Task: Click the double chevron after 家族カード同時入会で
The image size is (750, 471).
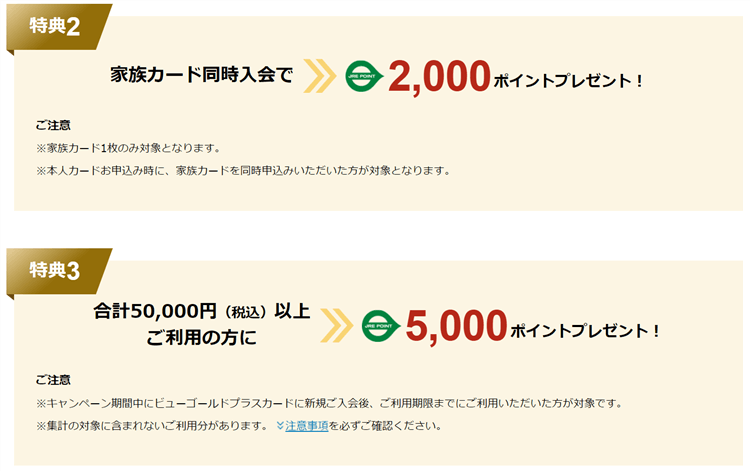Action: [321, 76]
